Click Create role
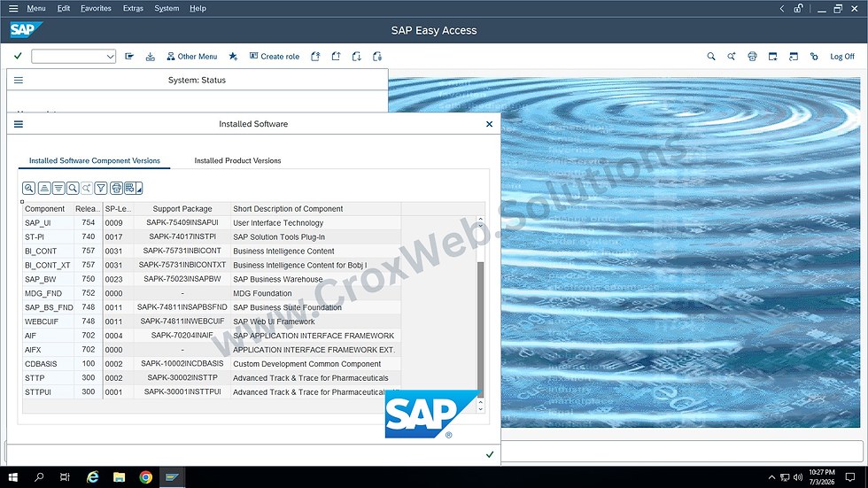 [275, 57]
